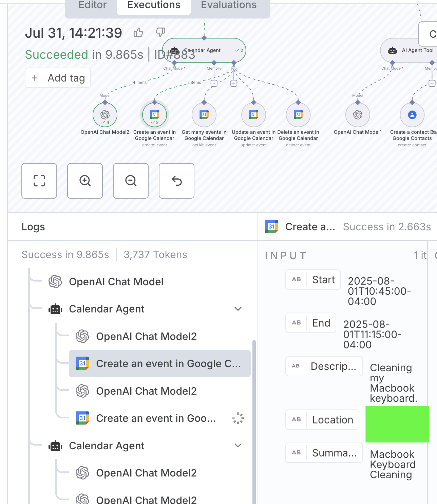Click the execution ID #883 text
Screen dimensions: 437x504
175,55
